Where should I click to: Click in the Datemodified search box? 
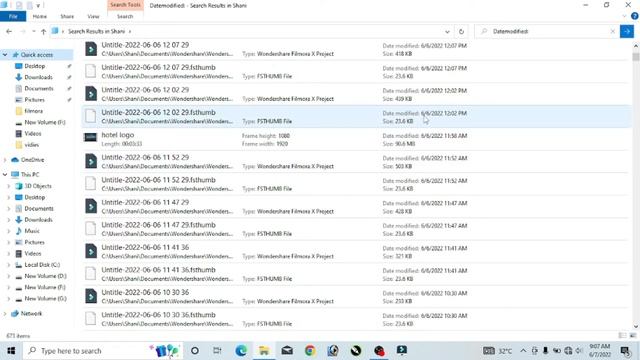click(547, 31)
